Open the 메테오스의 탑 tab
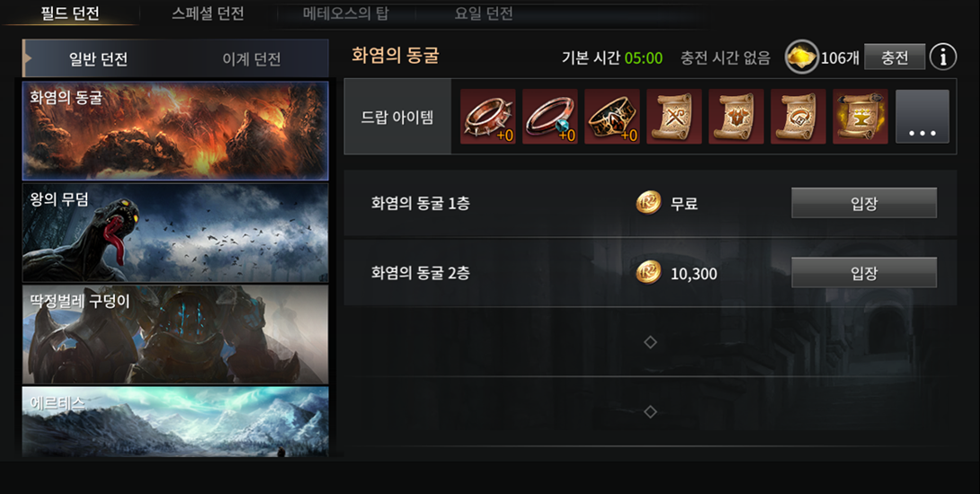This screenshot has width=980, height=494. (x=345, y=13)
